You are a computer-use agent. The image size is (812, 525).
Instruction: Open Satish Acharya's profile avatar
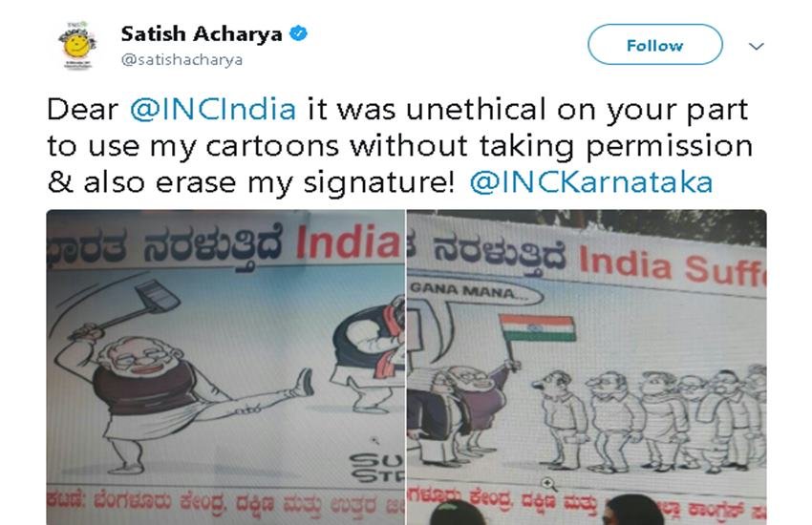[77, 46]
